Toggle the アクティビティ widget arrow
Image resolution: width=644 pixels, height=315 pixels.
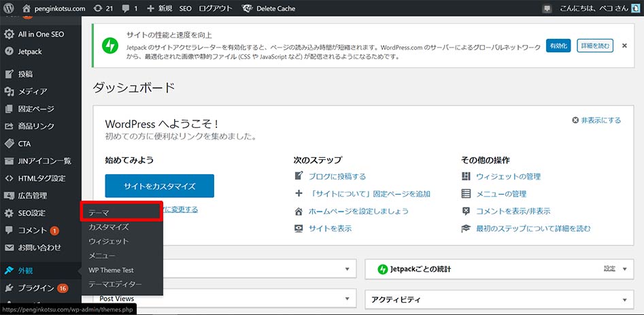click(625, 299)
